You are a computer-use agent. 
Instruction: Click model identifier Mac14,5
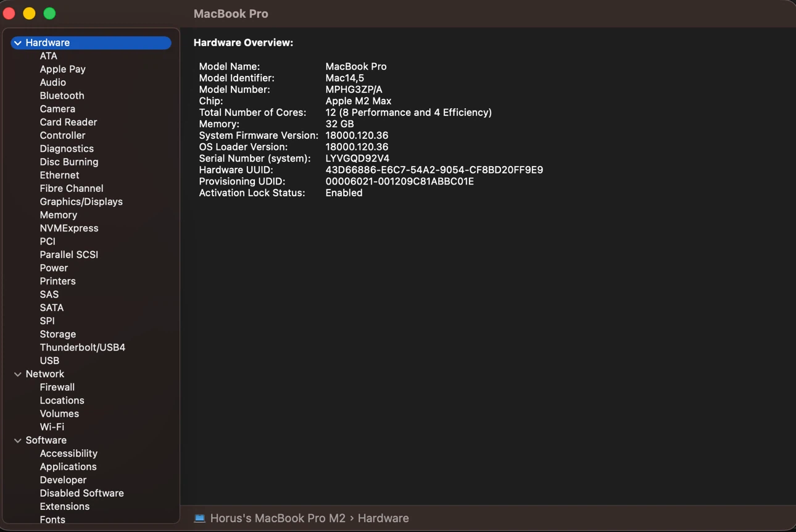[344, 78]
